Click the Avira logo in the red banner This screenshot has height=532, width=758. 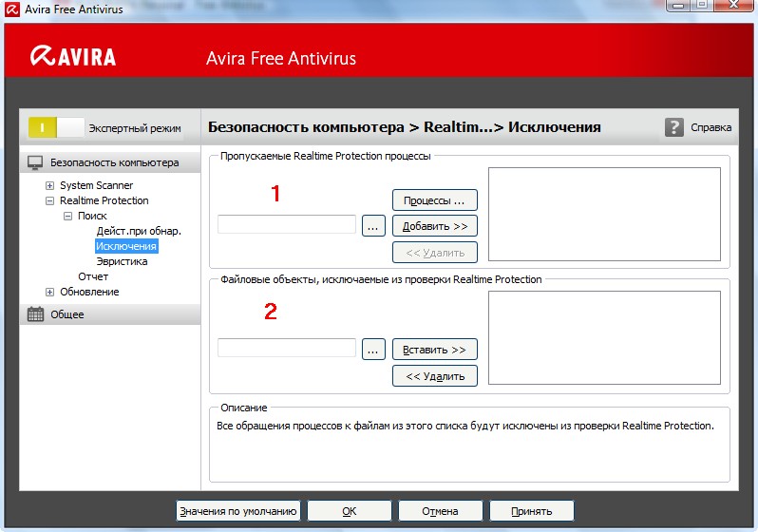73,56
